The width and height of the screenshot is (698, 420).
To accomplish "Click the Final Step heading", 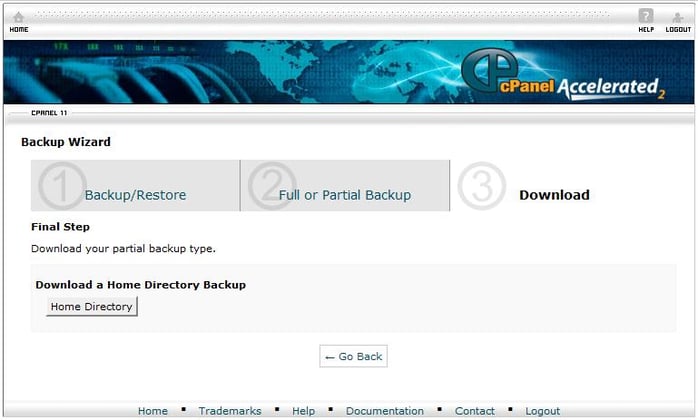I will (x=61, y=227).
